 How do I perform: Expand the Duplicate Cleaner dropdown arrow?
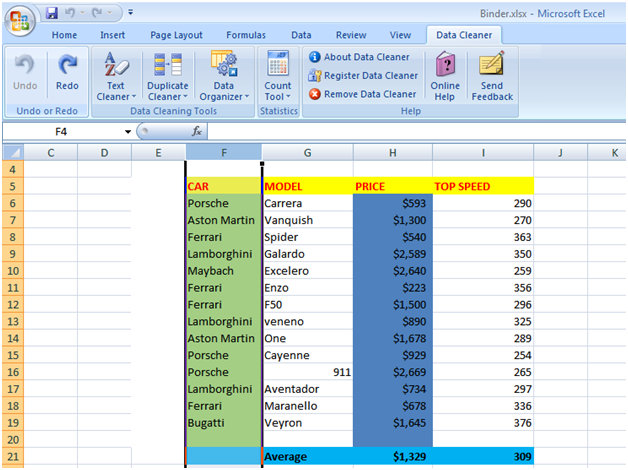coord(185,97)
